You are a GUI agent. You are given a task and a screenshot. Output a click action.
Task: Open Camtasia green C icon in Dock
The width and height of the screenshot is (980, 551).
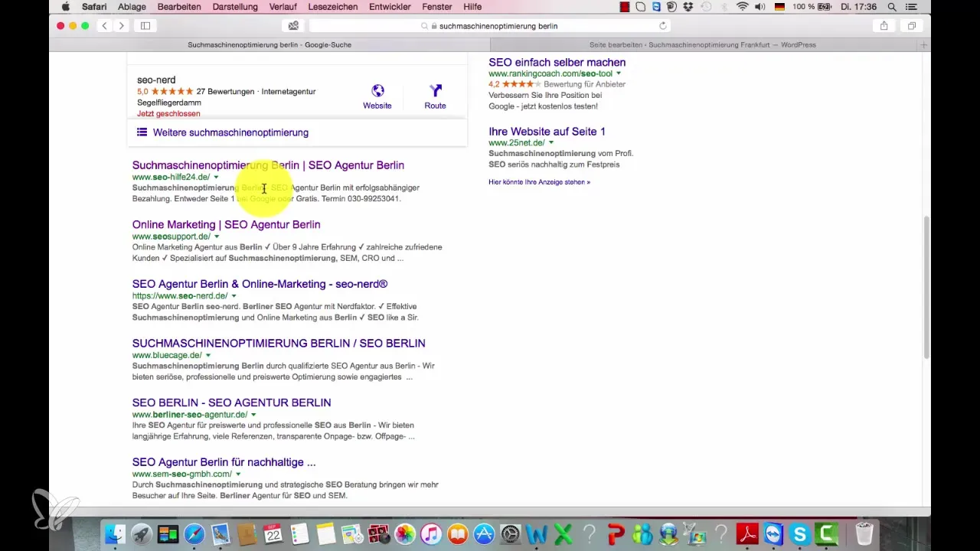[x=826, y=533]
